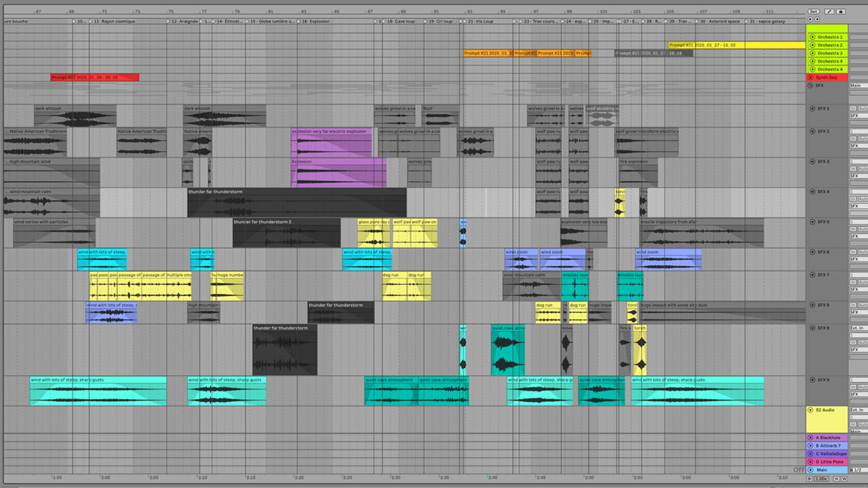The height and width of the screenshot is (488, 868).
Task: Toggle the lock icon beside Set
Action: pos(841,12)
